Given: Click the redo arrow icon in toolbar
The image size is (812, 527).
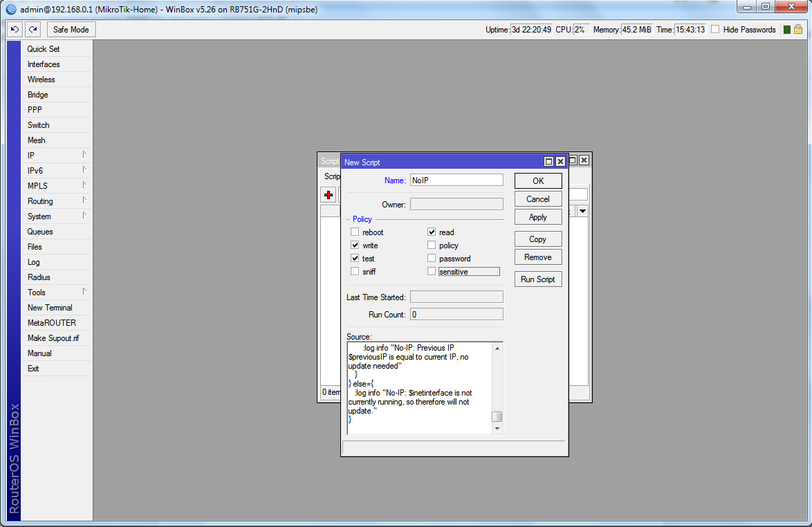Looking at the screenshot, I should 33,30.
